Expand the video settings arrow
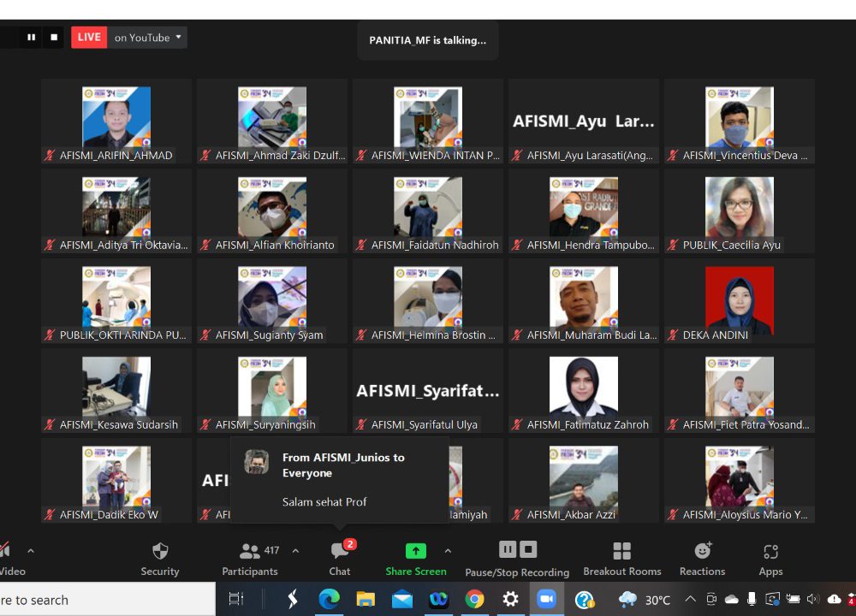The image size is (856, 616). pos(31,551)
